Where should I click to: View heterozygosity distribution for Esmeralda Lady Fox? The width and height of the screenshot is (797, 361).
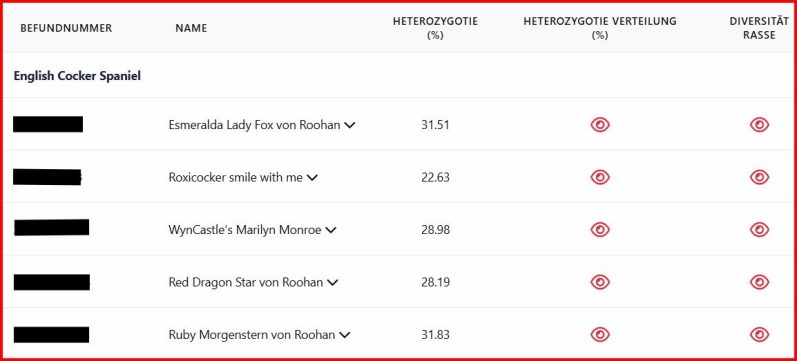tap(600, 125)
